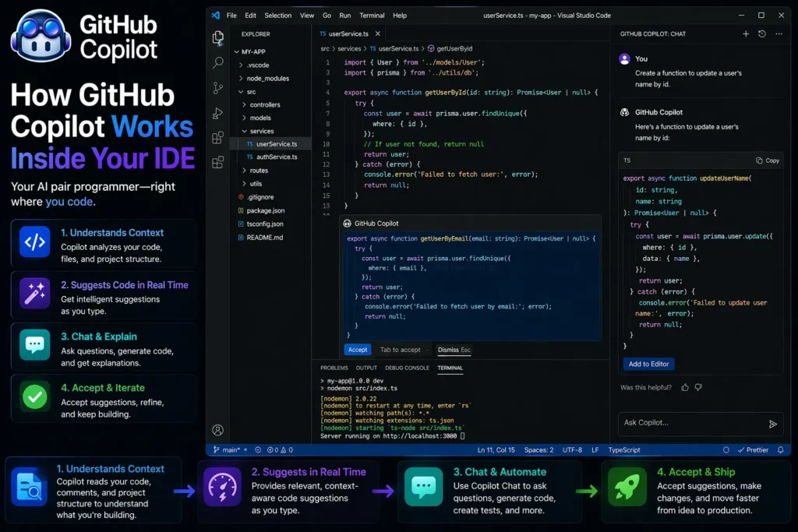Accept the Copilot inline suggestion
The image size is (798, 532).
[358, 350]
